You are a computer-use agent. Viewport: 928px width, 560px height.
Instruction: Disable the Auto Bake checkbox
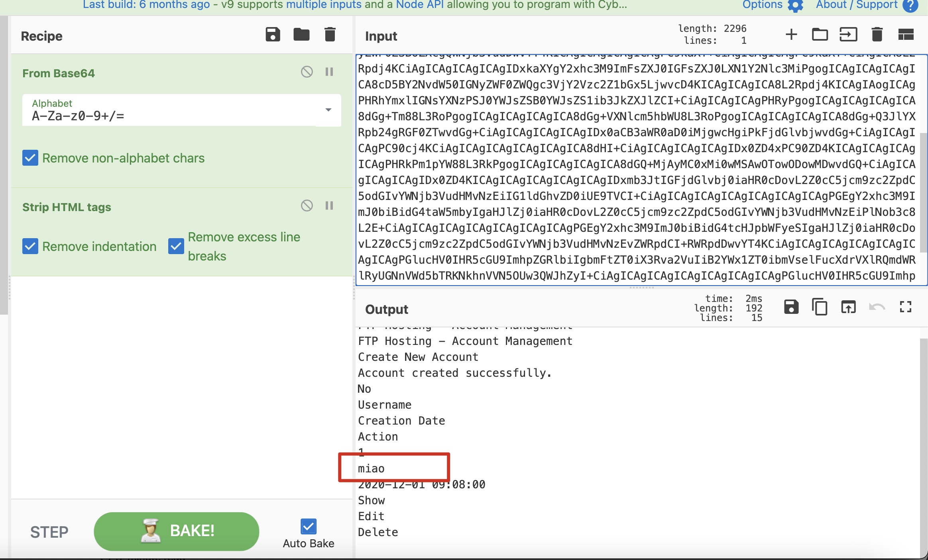click(308, 527)
